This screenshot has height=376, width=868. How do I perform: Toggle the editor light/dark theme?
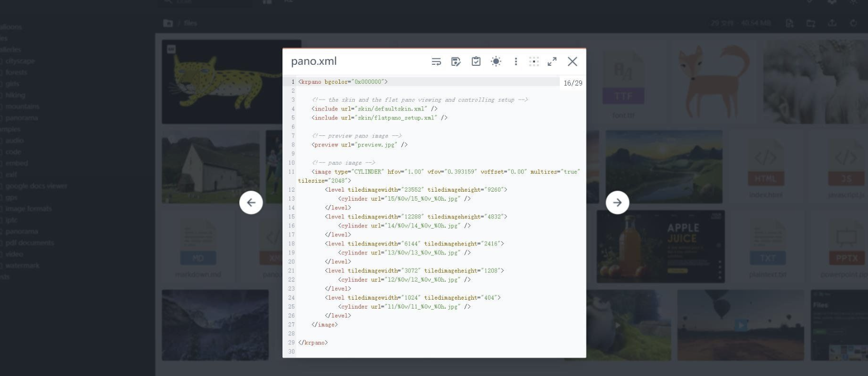(x=496, y=62)
